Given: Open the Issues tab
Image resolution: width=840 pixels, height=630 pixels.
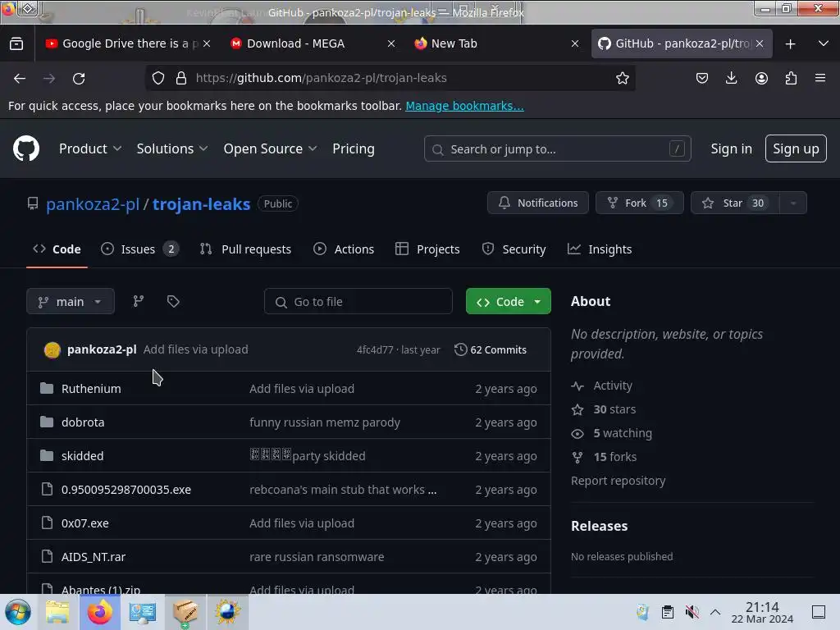Looking at the screenshot, I should click(139, 249).
